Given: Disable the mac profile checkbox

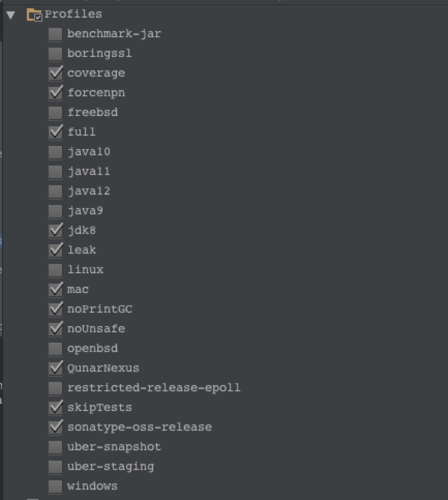Looking at the screenshot, I should tap(55, 290).
